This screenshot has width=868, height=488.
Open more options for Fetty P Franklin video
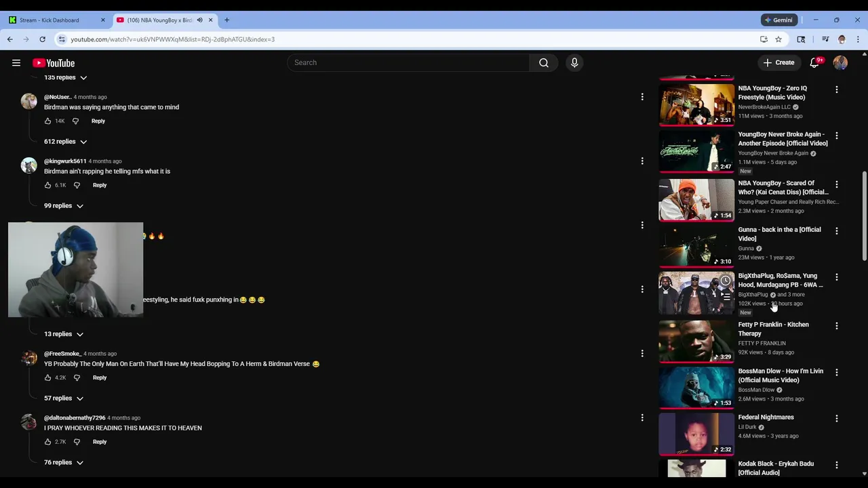point(837,326)
